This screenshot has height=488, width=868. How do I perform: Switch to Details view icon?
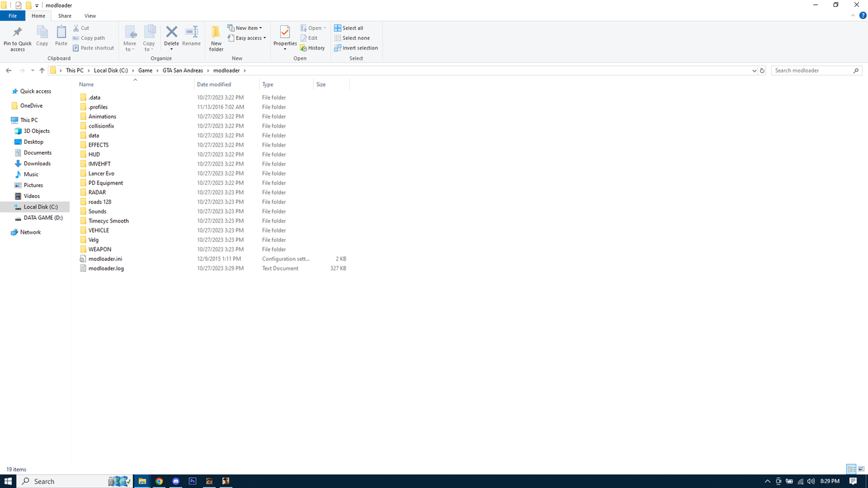click(x=851, y=469)
